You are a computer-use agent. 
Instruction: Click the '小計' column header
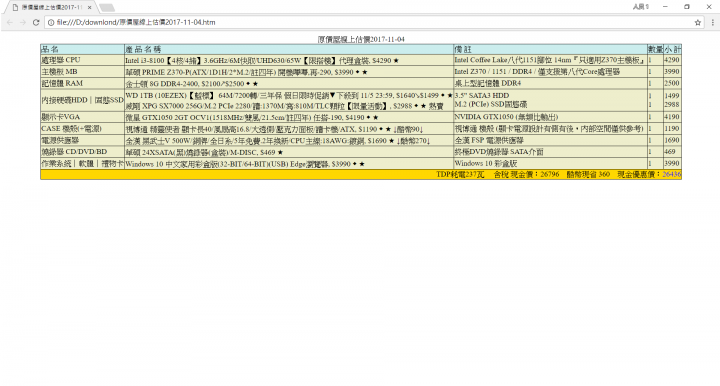coord(672,49)
